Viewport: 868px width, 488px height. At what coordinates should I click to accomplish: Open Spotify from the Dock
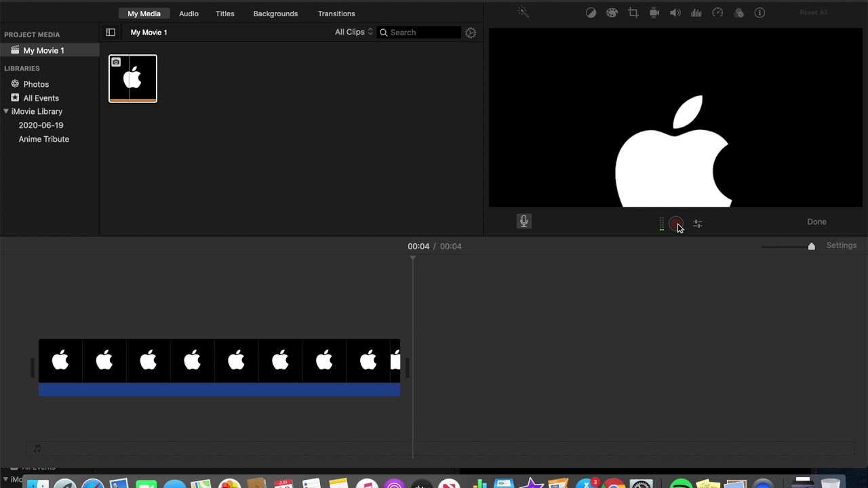click(681, 484)
